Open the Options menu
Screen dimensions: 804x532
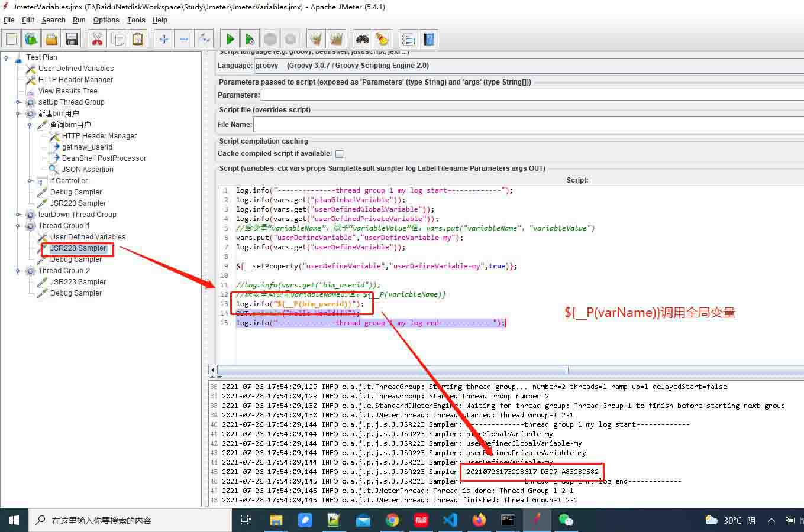[106, 20]
